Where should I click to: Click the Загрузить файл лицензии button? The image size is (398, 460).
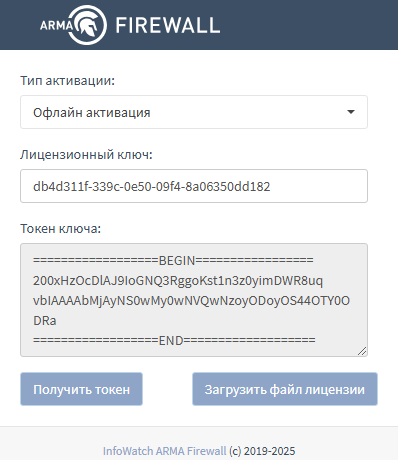point(285,389)
